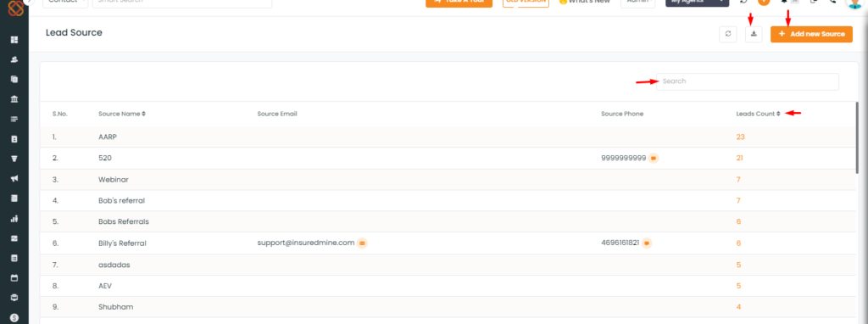Open the bank building icon in sidebar

pos(14,99)
